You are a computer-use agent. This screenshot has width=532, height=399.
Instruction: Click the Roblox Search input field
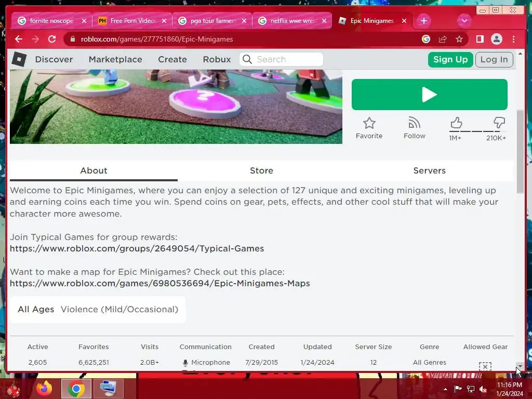[281, 59]
